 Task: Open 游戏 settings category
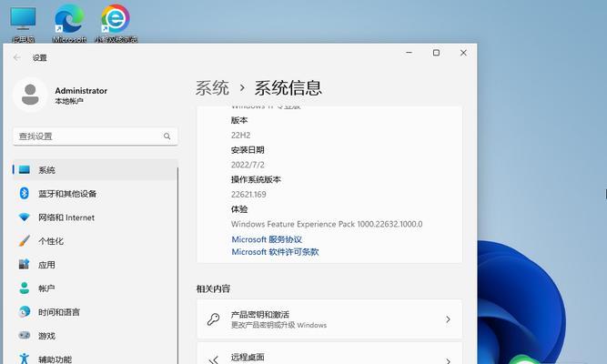pos(96,336)
